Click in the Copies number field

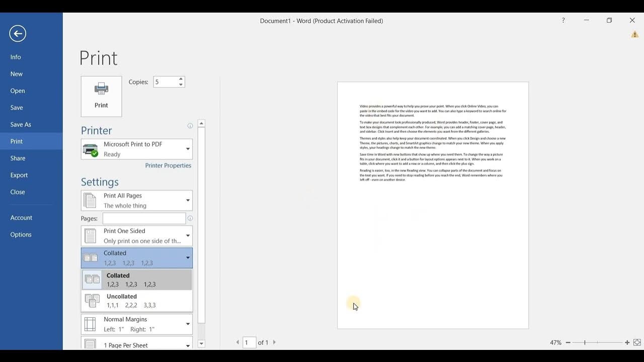click(x=165, y=82)
